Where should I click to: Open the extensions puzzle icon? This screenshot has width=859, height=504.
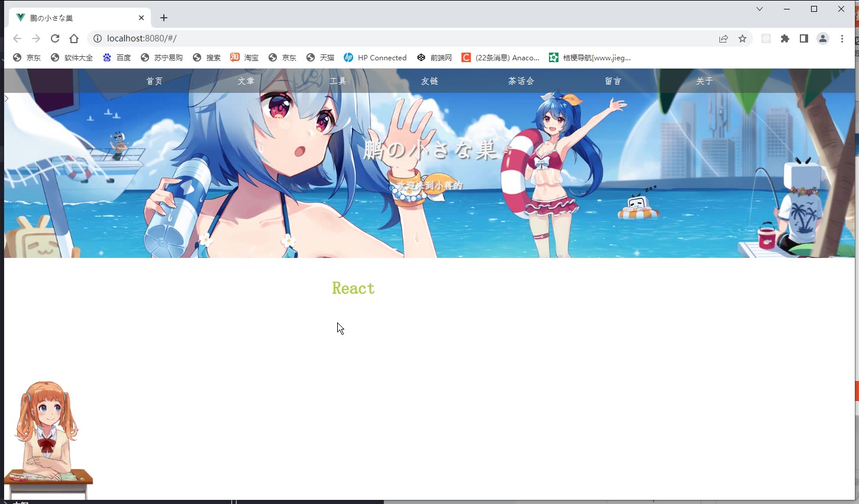[785, 38]
